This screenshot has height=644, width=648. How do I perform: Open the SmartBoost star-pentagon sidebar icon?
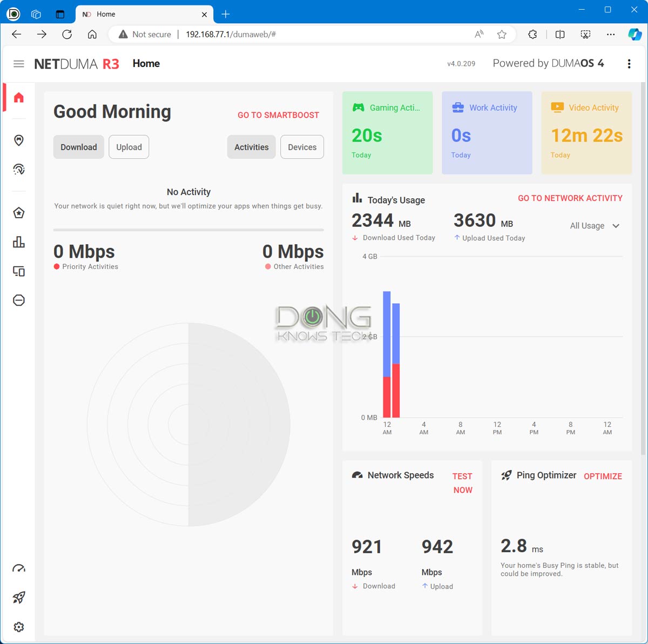point(19,213)
